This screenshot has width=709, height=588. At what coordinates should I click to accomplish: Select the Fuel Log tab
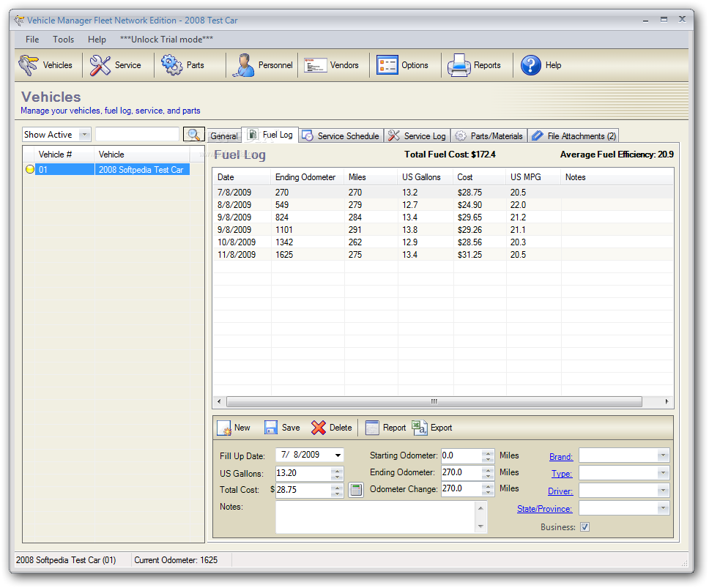[270, 135]
